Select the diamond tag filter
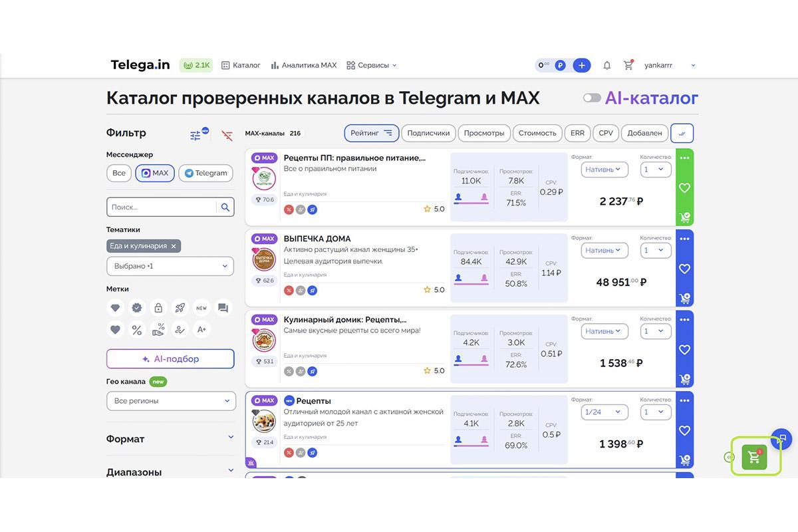The image size is (798, 532). pos(115,308)
